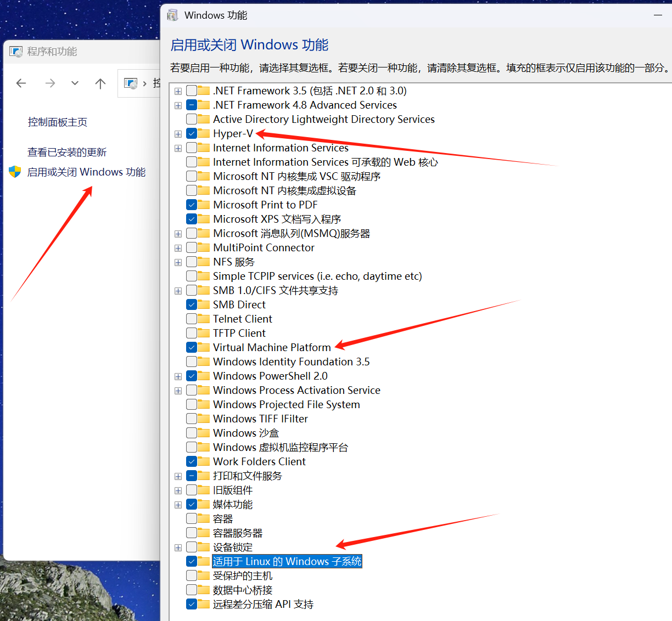Click folder icon next to Microsoft XPS 文档写入程序

coord(204,219)
